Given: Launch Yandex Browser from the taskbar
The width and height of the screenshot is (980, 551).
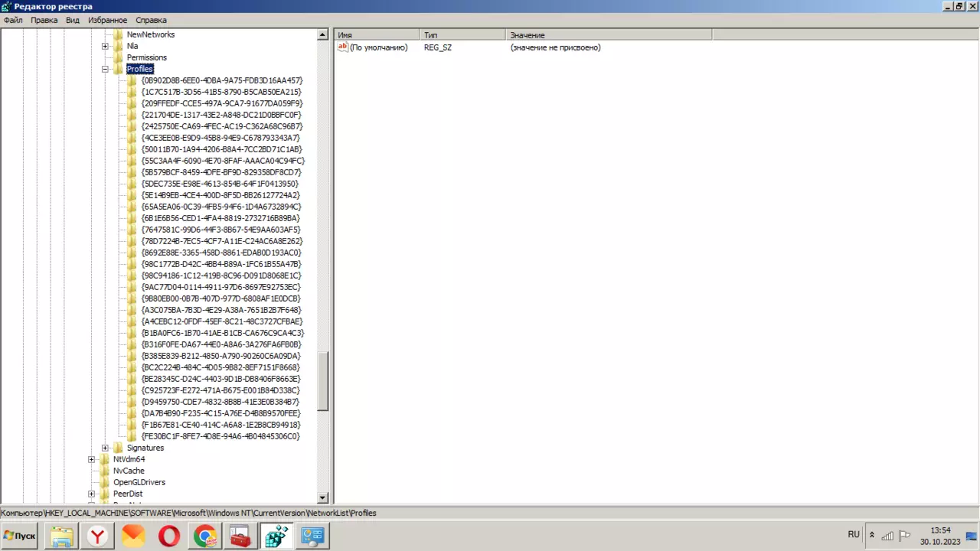Looking at the screenshot, I should pos(98,536).
